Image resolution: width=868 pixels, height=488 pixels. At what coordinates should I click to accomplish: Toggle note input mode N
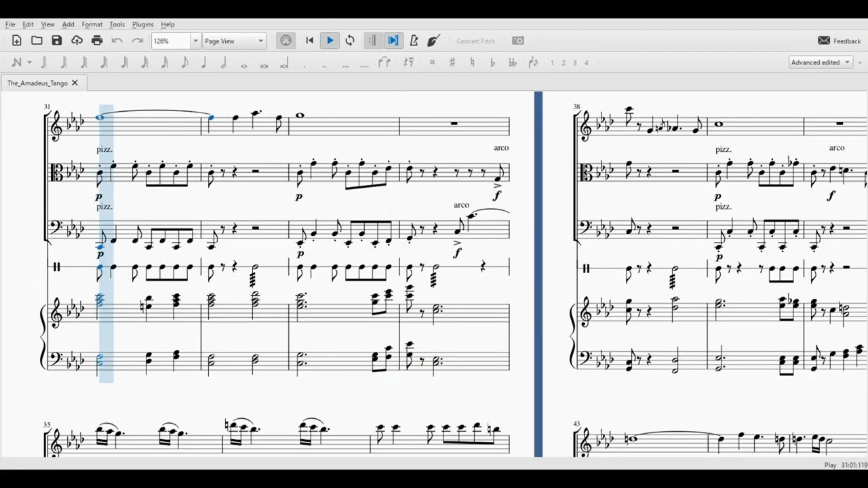[x=18, y=62]
